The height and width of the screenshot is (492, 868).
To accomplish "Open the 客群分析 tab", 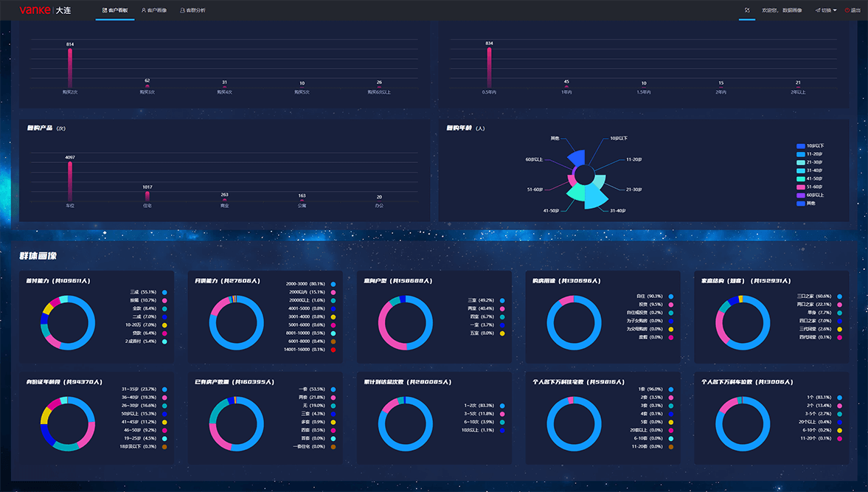I will (193, 10).
